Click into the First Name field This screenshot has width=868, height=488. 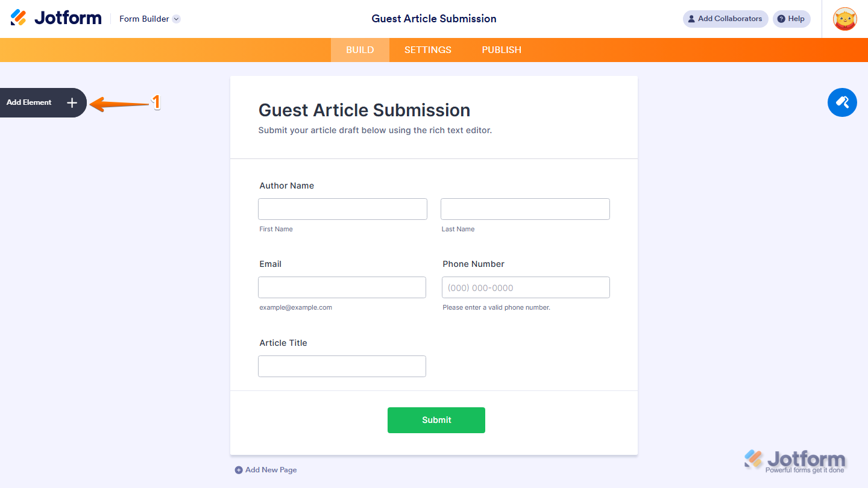tap(342, 208)
